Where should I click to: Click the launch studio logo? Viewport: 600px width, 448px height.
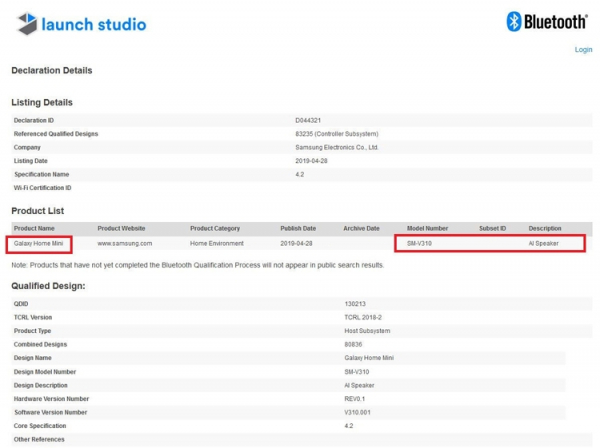point(82,24)
